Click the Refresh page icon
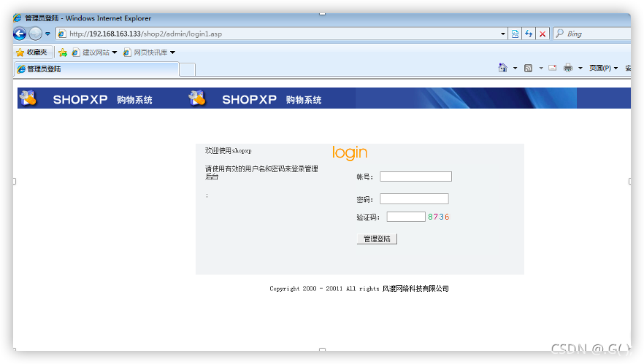Image resolution: width=644 pixels, height=364 pixels. (529, 34)
